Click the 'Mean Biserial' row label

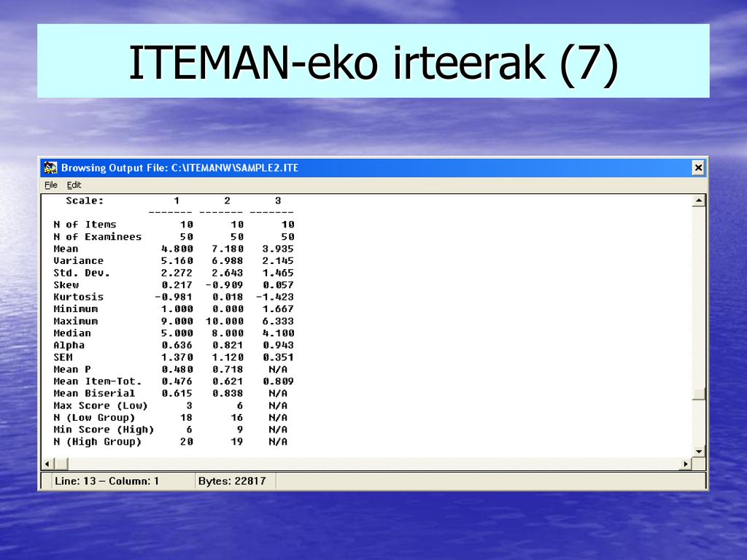point(94,393)
